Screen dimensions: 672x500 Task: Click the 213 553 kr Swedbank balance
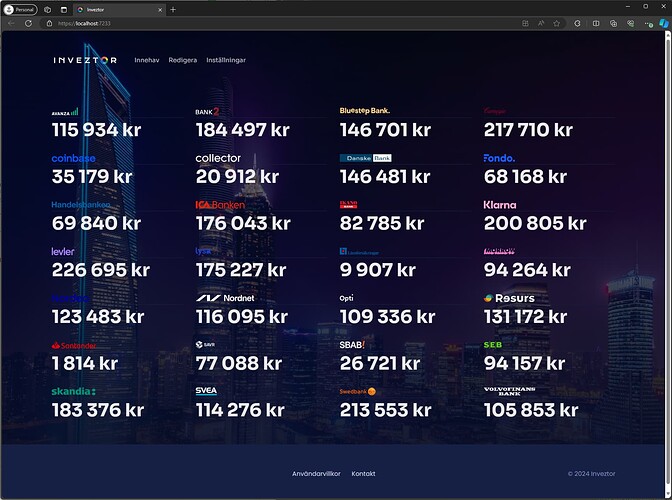click(385, 410)
